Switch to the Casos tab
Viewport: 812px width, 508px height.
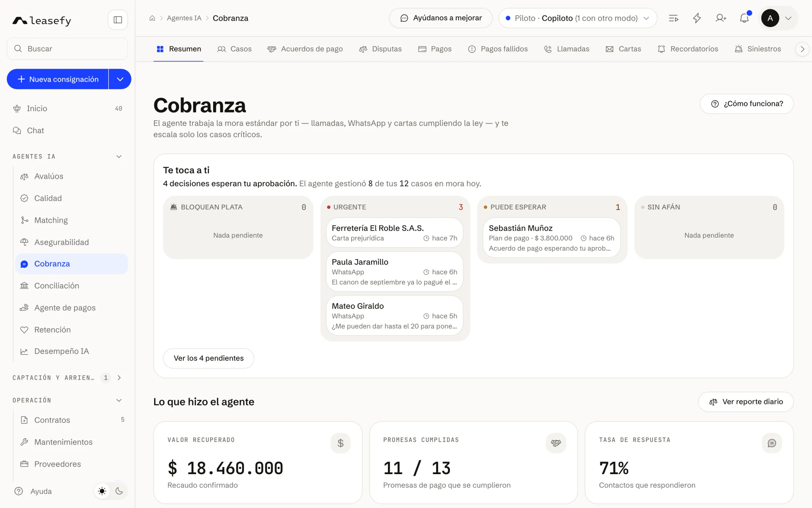click(234, 49)
